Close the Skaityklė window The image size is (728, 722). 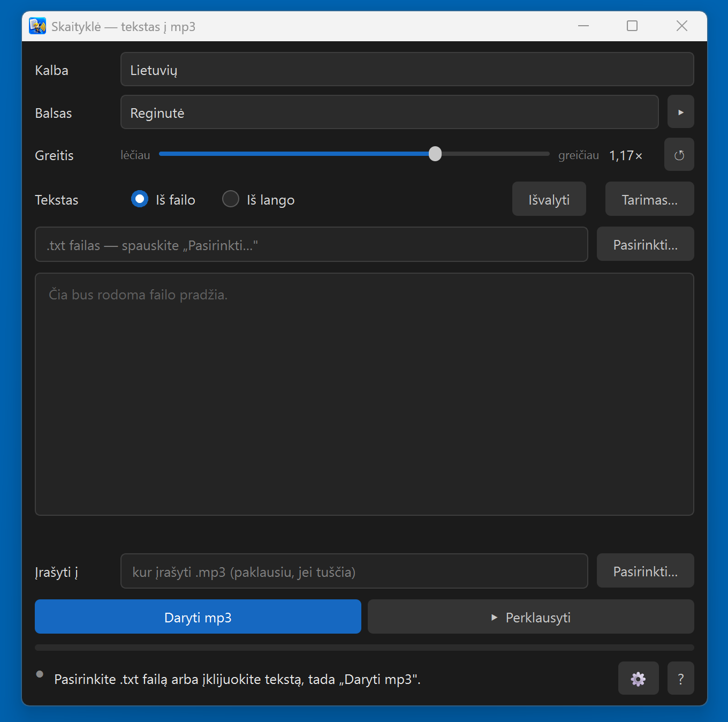pyautogui.click(x=681, y=26)
